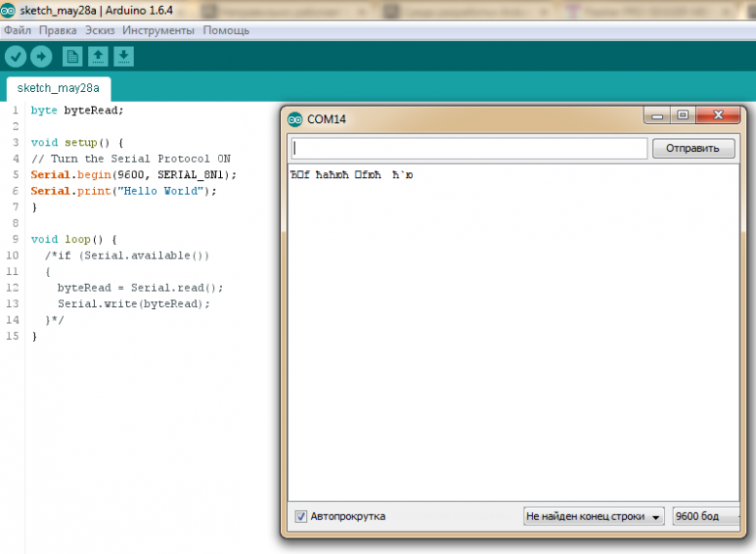Click the Upload arrow icon
756x554 pixels.
tap(42, 57)
